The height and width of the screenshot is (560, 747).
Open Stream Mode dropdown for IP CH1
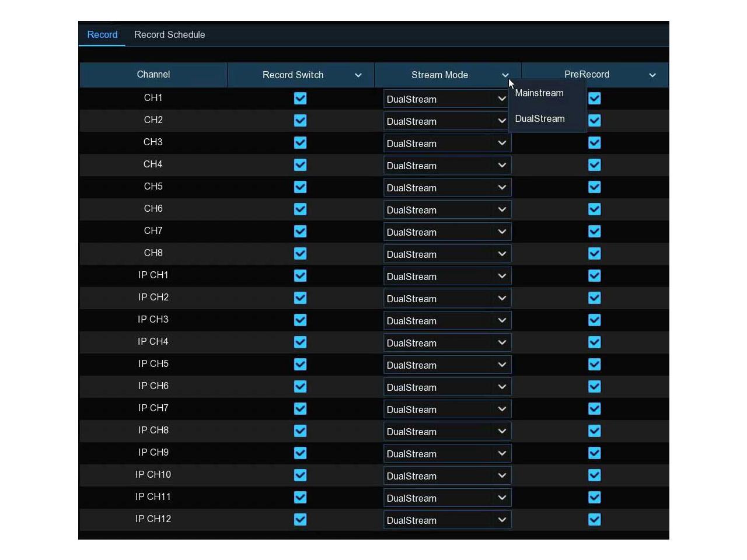click(447, 276)
